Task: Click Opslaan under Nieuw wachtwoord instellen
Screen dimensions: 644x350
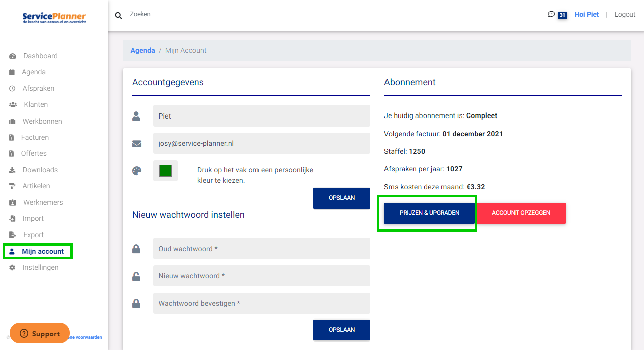Action: tap(342, 330)
